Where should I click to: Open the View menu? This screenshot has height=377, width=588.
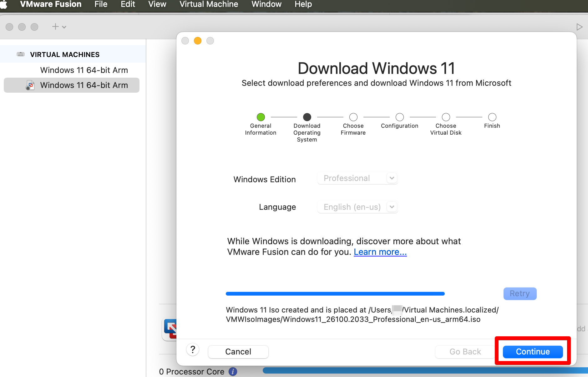tap(157, 4)
